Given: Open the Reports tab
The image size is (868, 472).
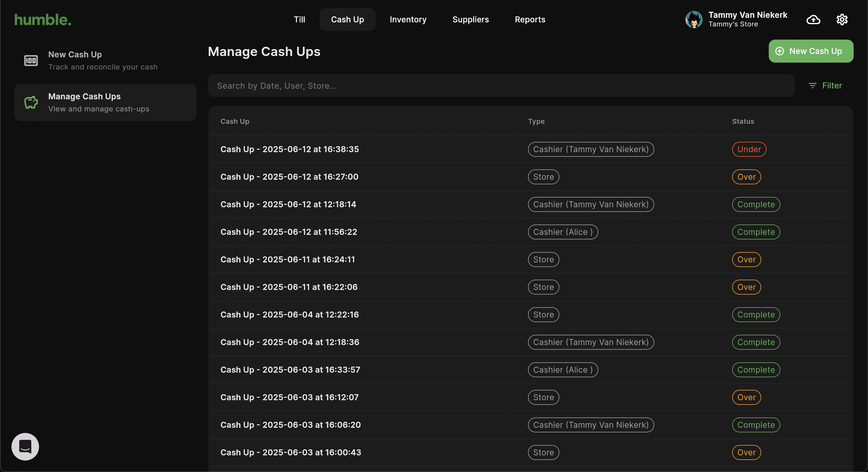Looking at the screenshot, I should 530,20.
